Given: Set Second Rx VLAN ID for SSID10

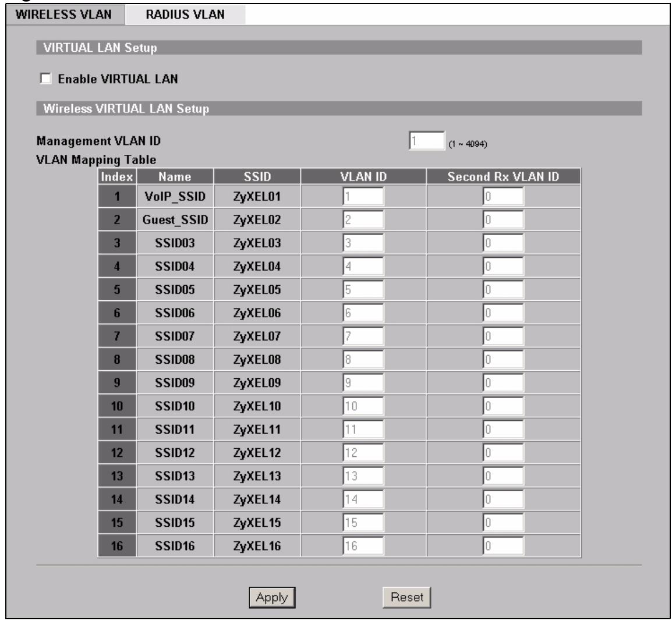Looking at the screenshot, I should 503,406.
